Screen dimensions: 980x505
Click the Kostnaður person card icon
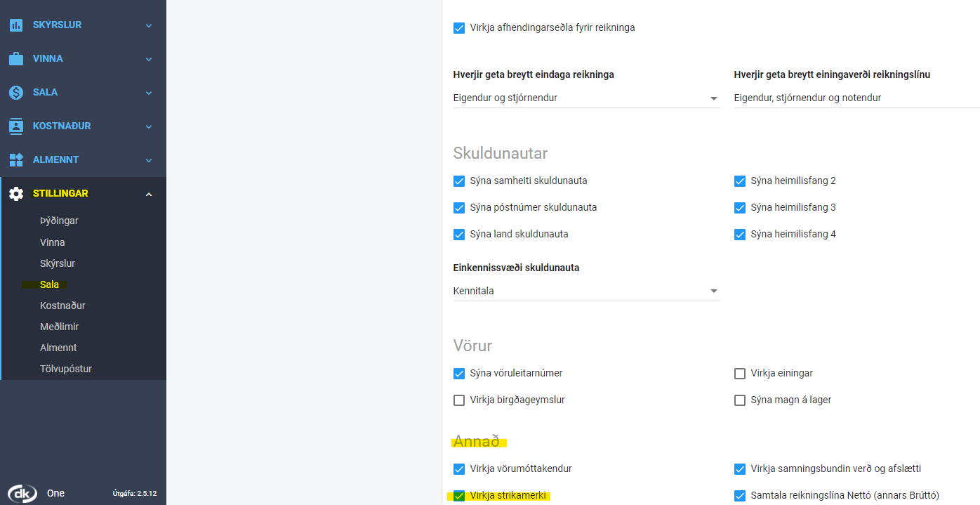coord(15,126)
